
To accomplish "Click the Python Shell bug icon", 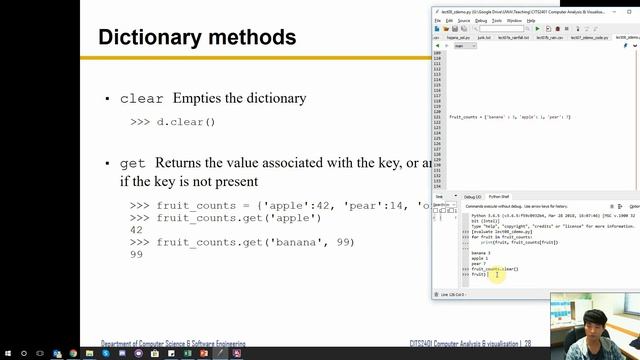I will [612, 207].
